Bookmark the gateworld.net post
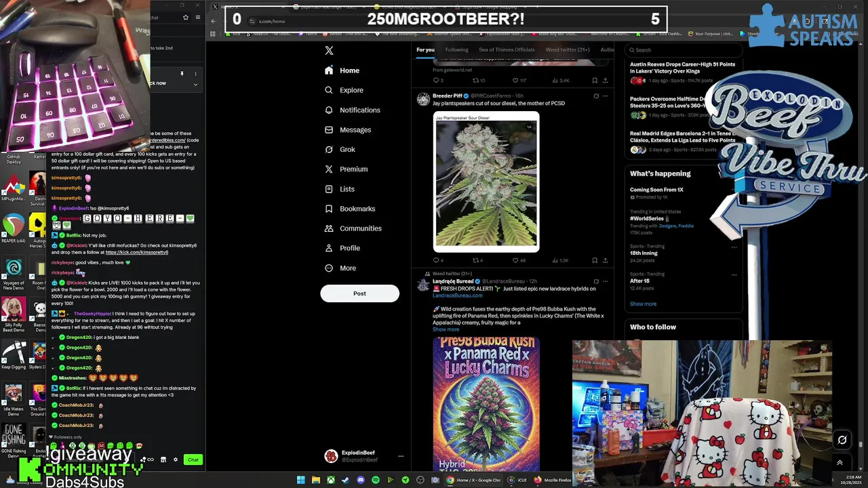The width and height of the screenshot is (868, 488). 595,81
